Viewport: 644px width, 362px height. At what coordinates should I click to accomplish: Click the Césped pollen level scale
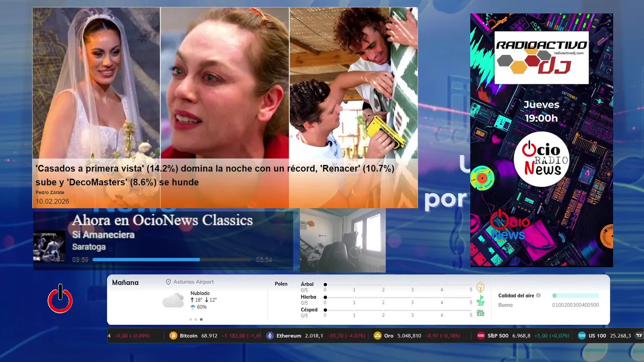tap(398, 313)
